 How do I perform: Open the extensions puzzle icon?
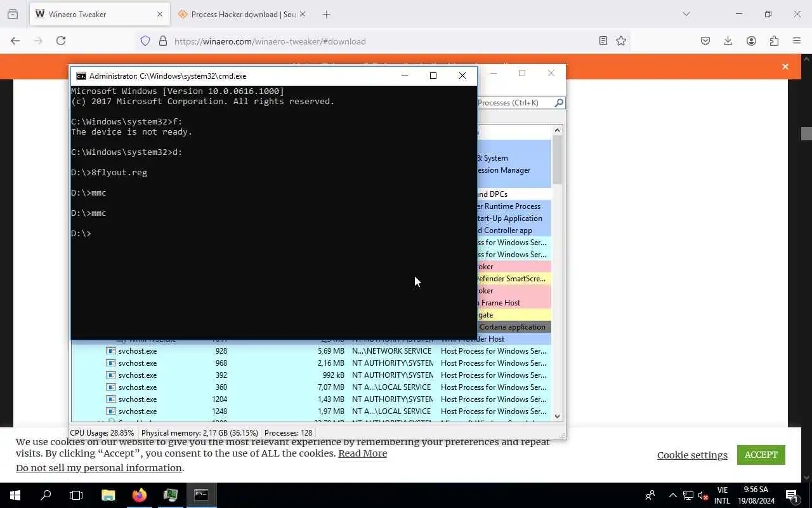[774, 41]
